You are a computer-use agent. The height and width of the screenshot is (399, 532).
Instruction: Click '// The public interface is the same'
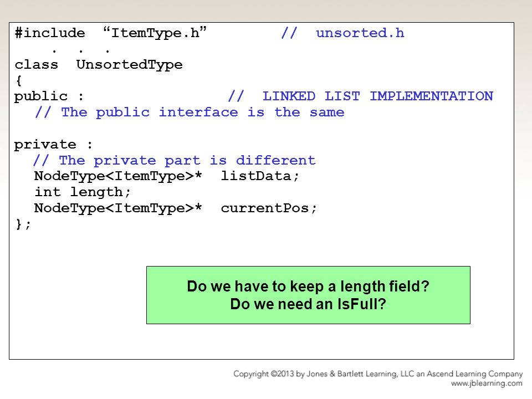coord(190,112)
